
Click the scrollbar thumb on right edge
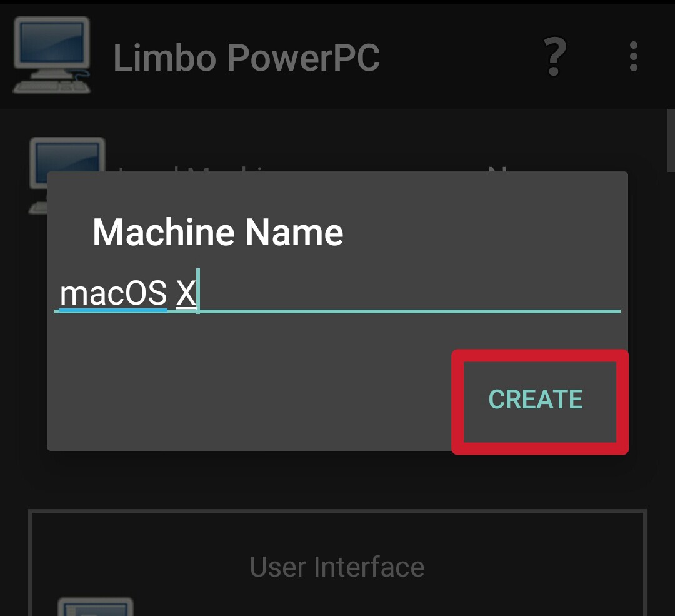click(671, 141)
